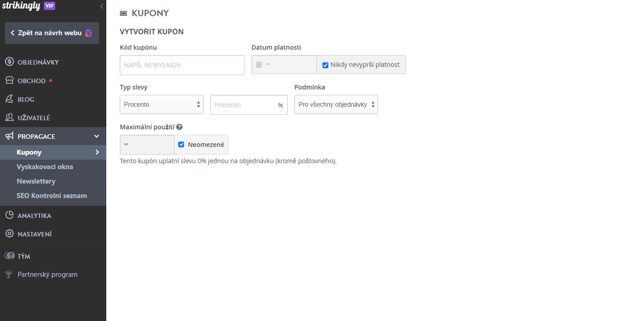Click the Analytika pie chart icon
Screen dimensions: 644x321
pos(9,215)
